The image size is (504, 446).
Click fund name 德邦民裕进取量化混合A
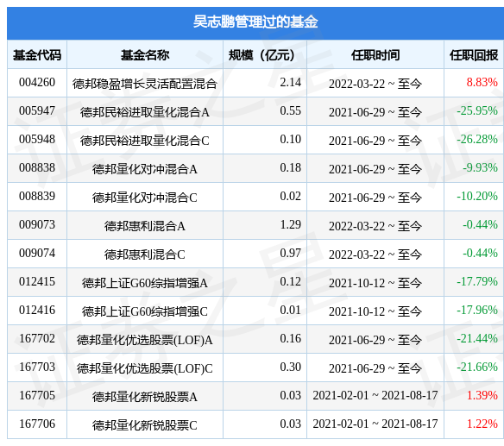click(x=145, y=112)
